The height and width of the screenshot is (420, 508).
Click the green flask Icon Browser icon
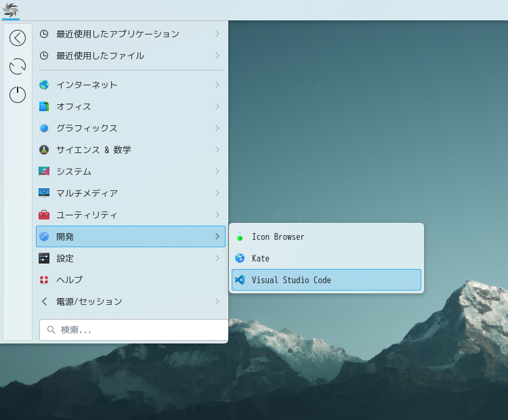240,236
